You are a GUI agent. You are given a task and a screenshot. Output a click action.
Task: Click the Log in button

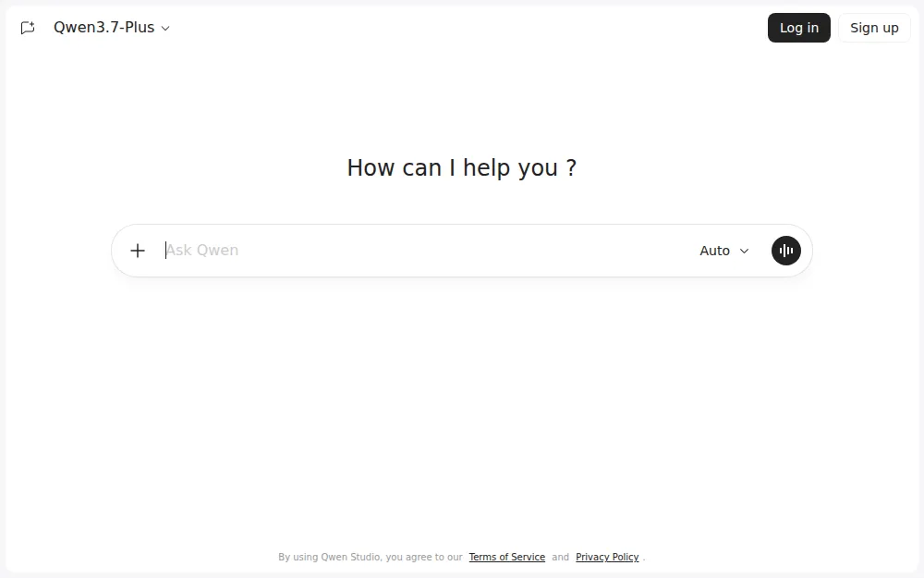[798, 28]
